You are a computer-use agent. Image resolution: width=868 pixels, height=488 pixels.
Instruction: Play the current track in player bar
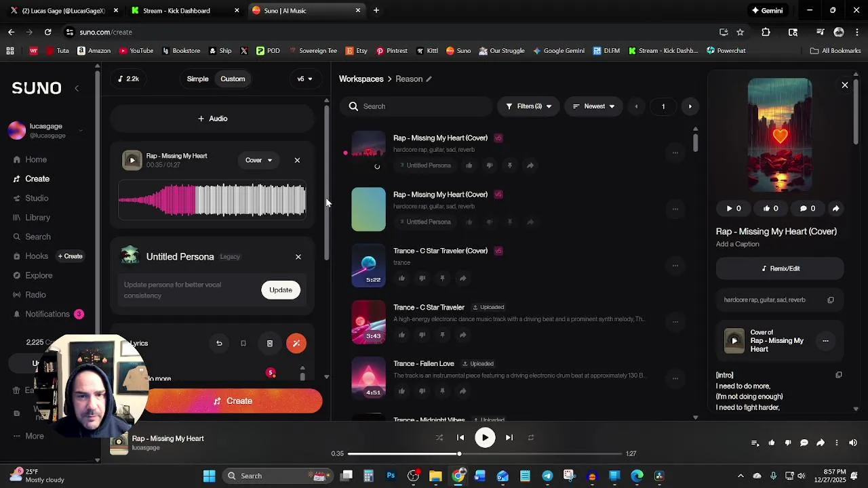pyautogui.click(x=485, y=438)
